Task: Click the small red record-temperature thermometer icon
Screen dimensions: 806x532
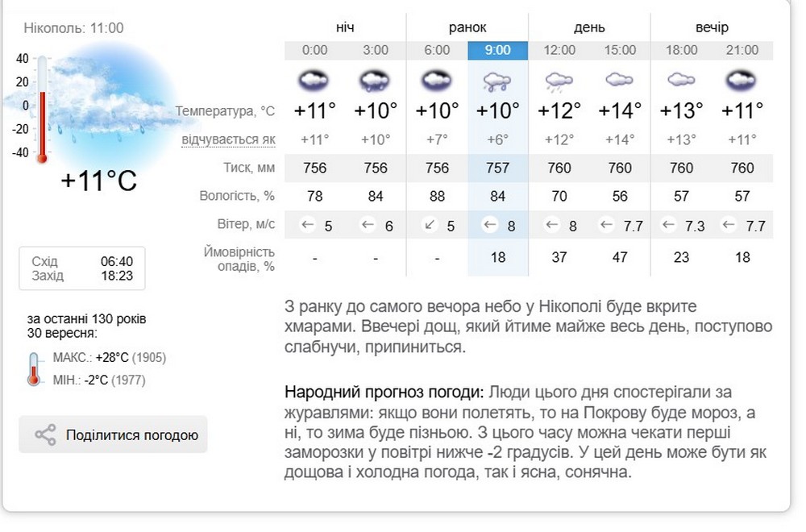Action: [x=34, y=369]
